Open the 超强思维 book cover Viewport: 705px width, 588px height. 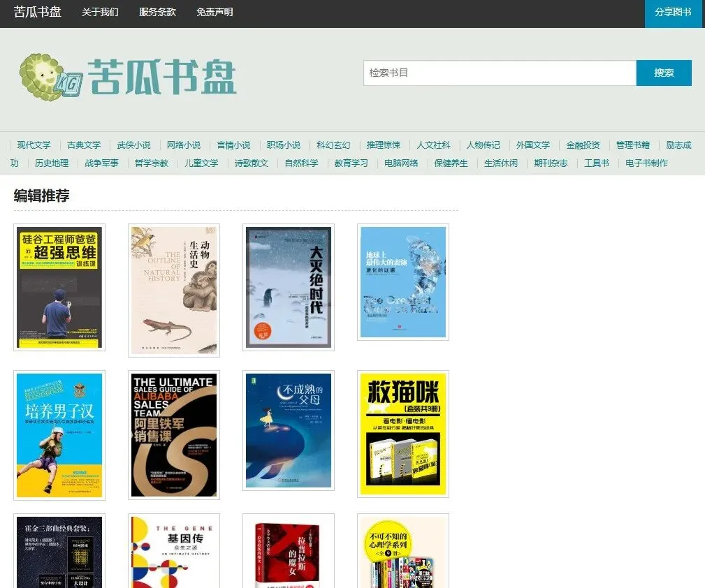point(59,287)
